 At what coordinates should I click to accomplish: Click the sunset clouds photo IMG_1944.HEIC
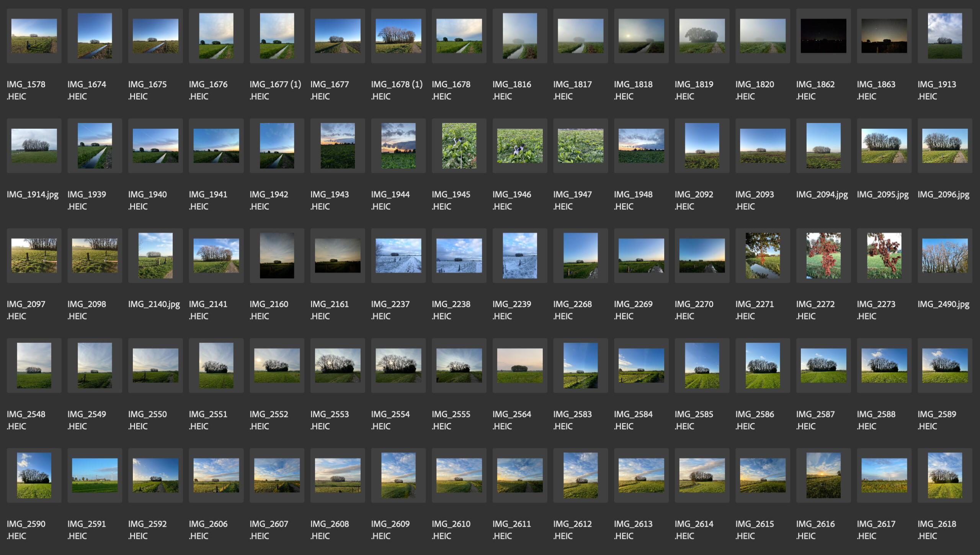pyautogui.click(x=398, y=146)
